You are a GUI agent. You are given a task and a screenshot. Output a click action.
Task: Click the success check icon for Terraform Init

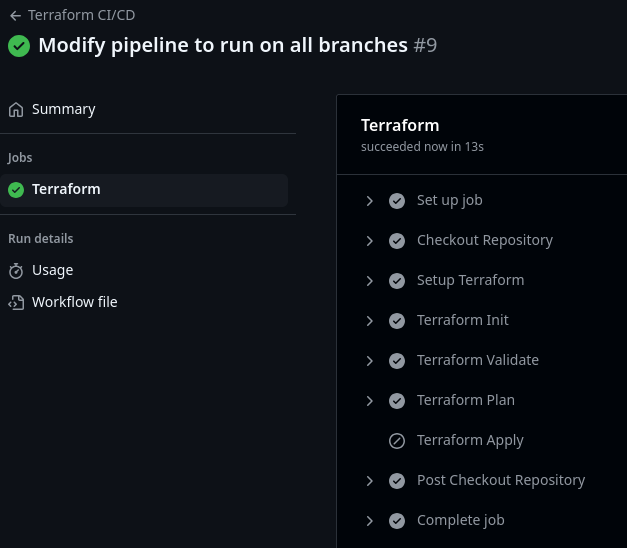[x=397, y=321]
